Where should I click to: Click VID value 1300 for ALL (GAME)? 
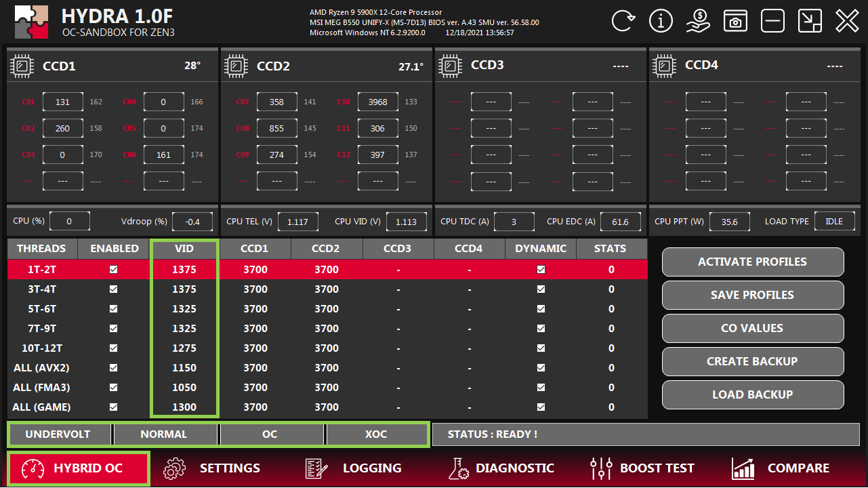coord(184,407)
